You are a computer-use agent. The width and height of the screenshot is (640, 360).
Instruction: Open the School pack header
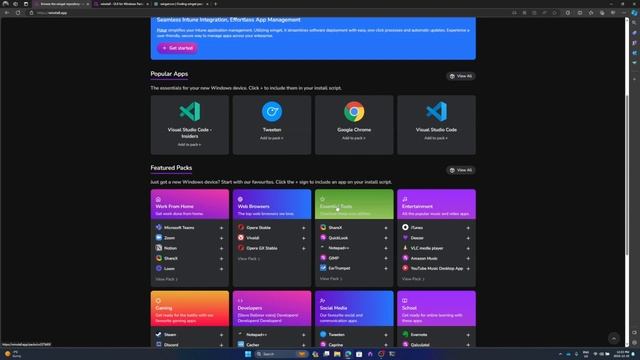pyautogui.click(x=436, y=309)
